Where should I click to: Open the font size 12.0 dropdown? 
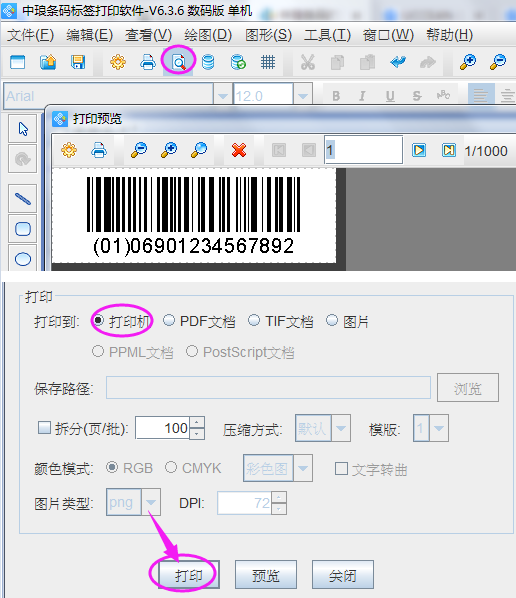point(303,96)
